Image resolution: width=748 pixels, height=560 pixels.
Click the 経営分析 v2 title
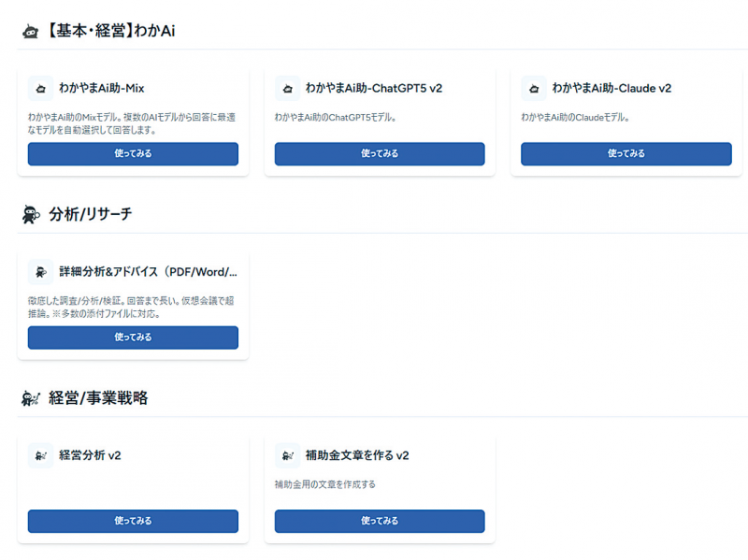click(x=90, y=455)
